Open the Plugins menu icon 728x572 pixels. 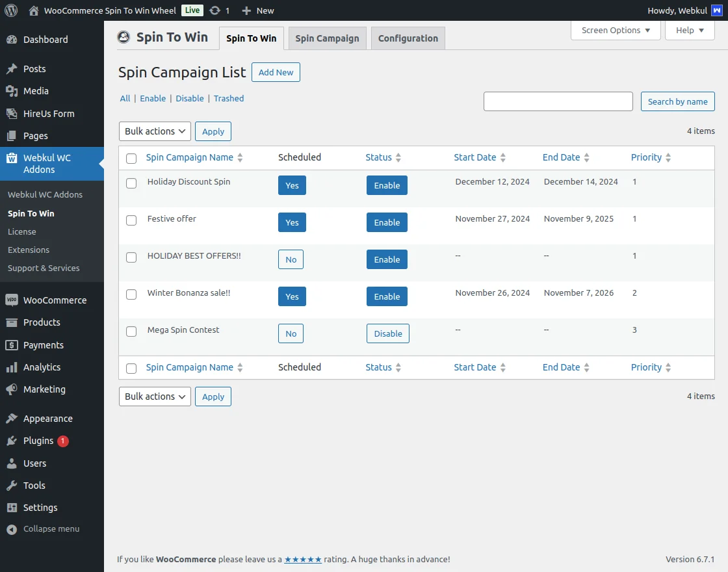point(12,441)
